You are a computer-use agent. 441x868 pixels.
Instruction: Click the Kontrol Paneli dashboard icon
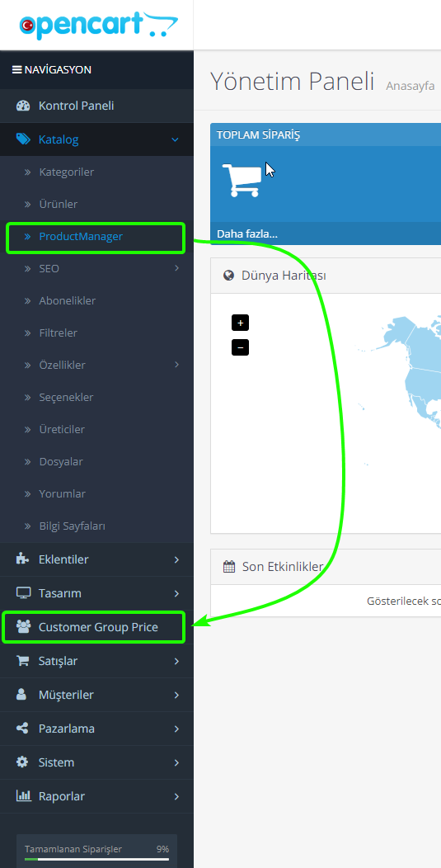click(x=23, y=106)
